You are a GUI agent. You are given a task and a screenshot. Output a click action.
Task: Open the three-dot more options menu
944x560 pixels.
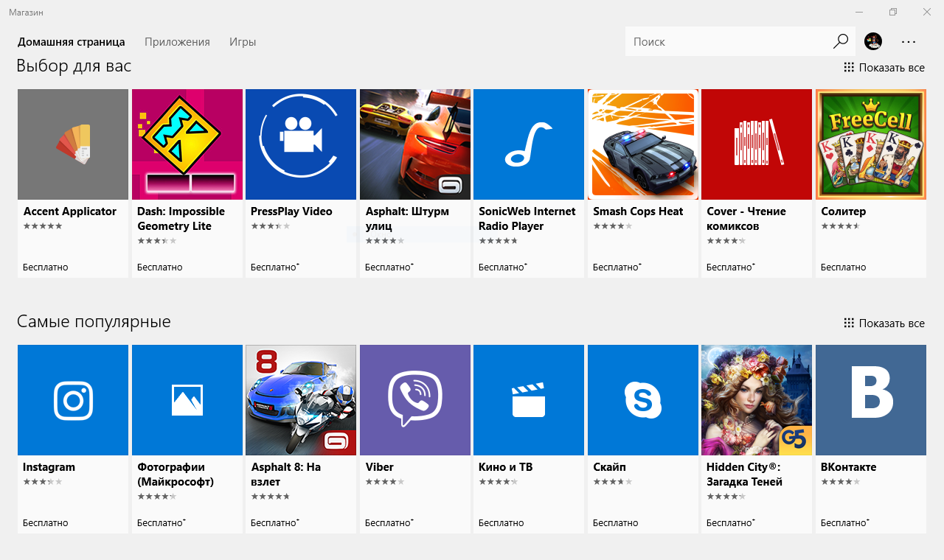point(909,42)
